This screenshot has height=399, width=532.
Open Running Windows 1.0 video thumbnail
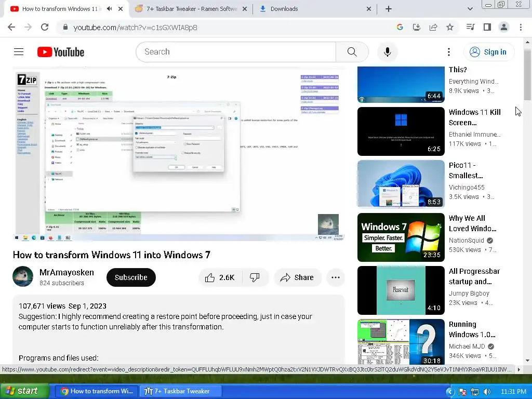(401, 342)
